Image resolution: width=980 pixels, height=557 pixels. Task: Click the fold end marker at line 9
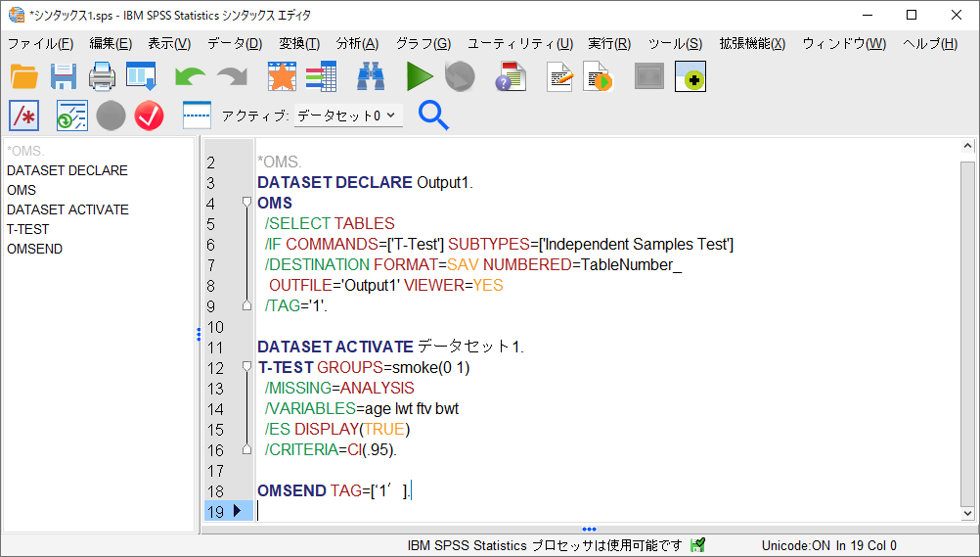(246, 305)
